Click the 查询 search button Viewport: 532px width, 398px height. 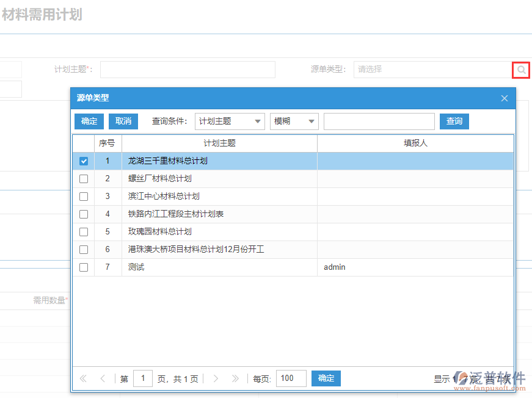[x=454, y=121]
